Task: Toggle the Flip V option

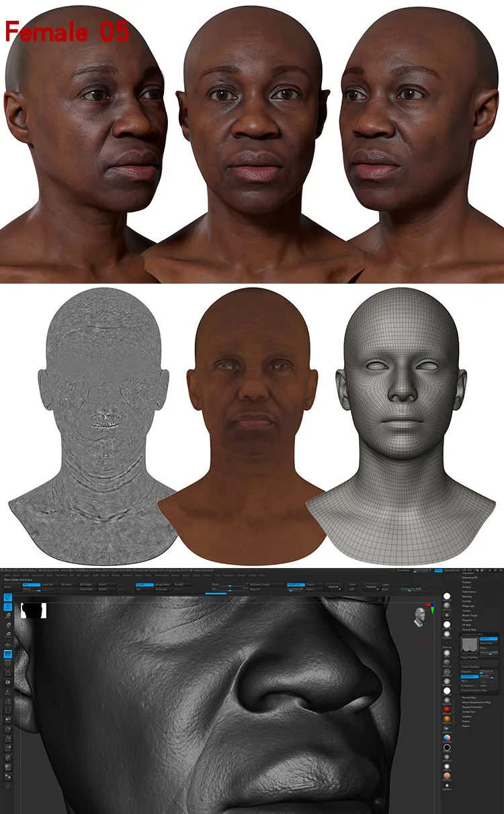Action: [469, 681]
